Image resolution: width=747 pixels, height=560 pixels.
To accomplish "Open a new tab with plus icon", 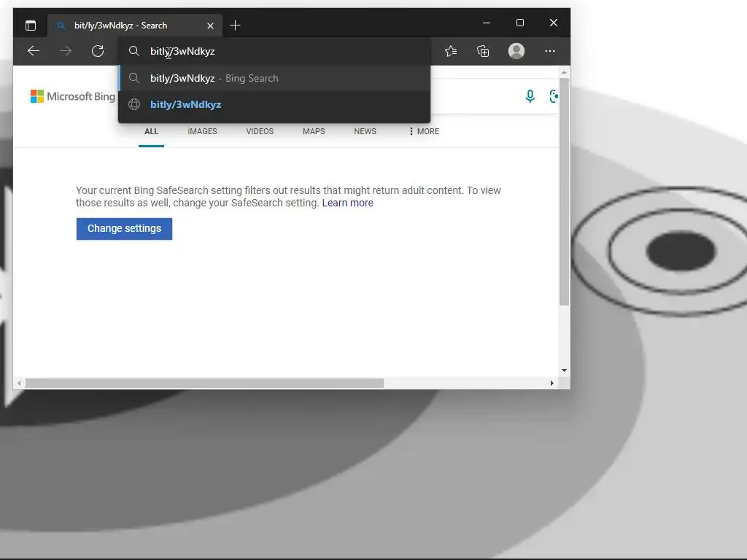I will (236, 26).
